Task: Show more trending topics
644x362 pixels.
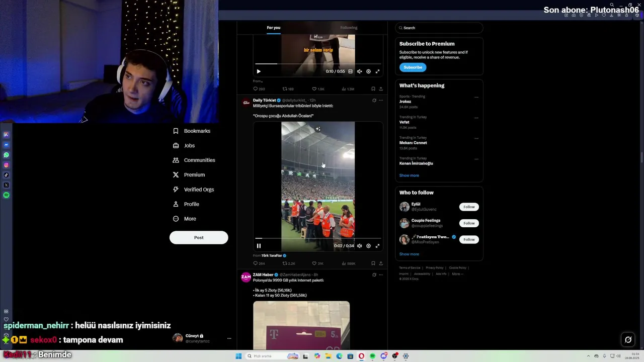Action: tap(409, 175)
